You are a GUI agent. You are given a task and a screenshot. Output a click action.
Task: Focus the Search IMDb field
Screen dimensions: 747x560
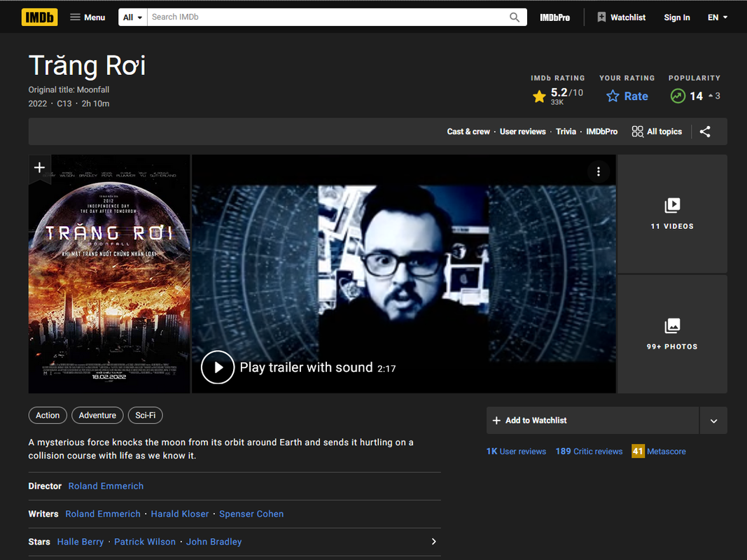pyautogui.click(x=327, y=17)
